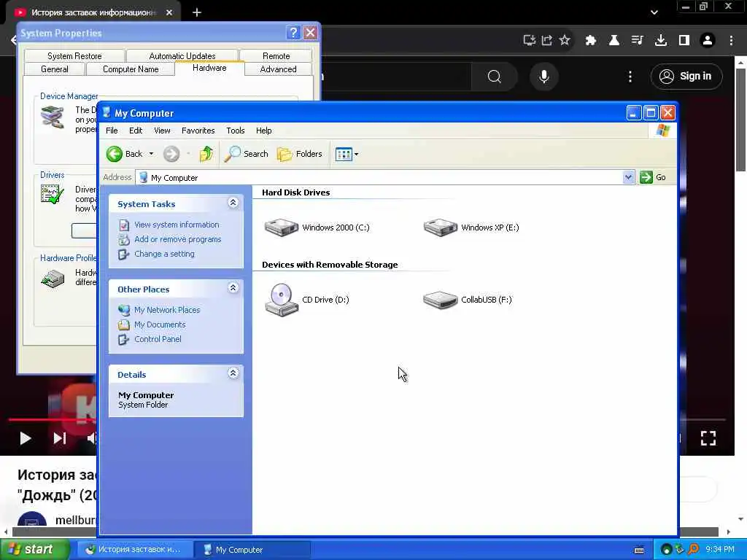This screenshot has width=747, height=560.
Task: Select the Windows XP (E:) drive
Action: tap(471, 227)
